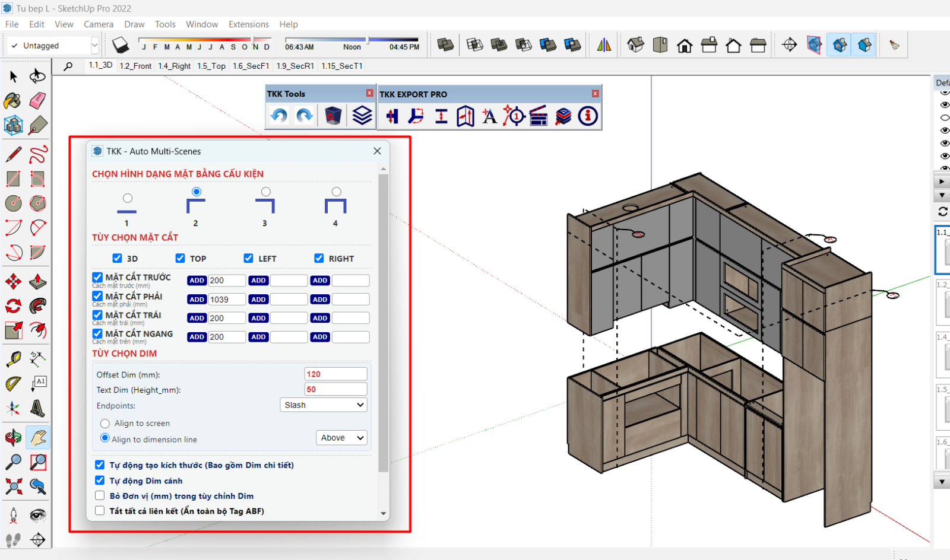Switch to the 1.2_Front scene tab
Viewport: 950px width, 560px height.
coord(135,66)
